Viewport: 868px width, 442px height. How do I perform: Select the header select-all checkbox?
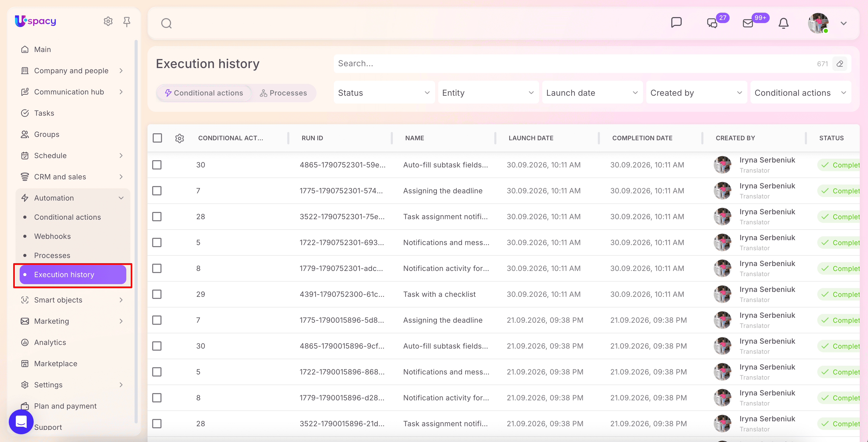(x=157, y=138)
